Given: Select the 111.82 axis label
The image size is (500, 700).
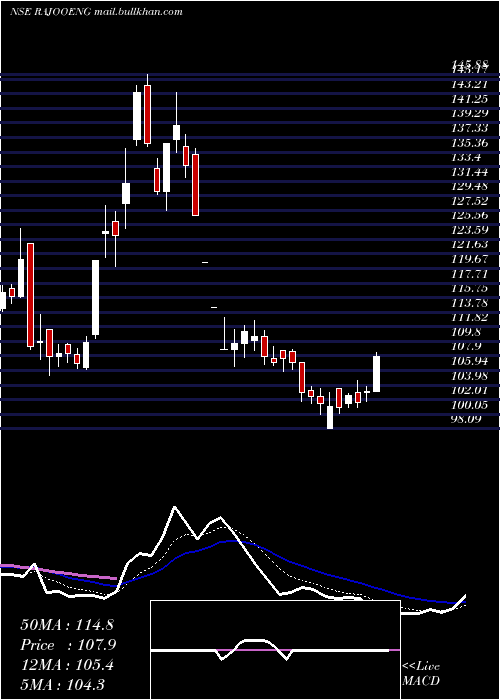Looking at the screenshot, I should pos(470,317).
